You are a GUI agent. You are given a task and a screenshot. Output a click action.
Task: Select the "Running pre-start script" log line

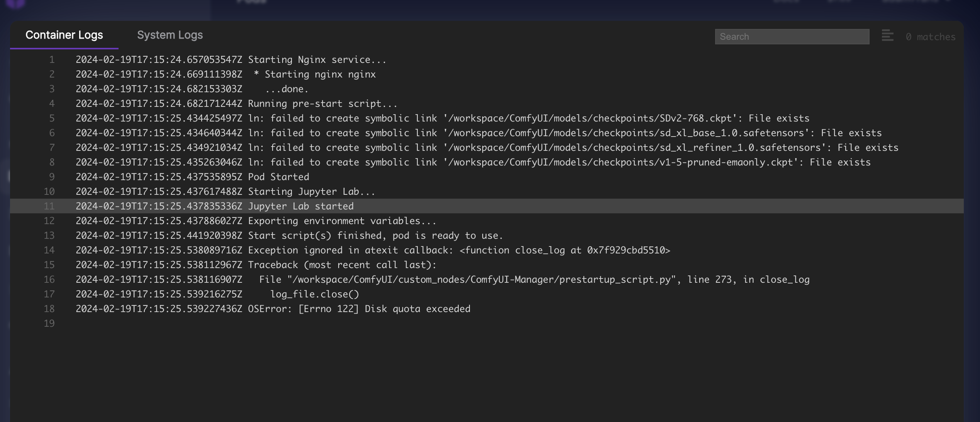pyautogui.click(x=322, y=103)
